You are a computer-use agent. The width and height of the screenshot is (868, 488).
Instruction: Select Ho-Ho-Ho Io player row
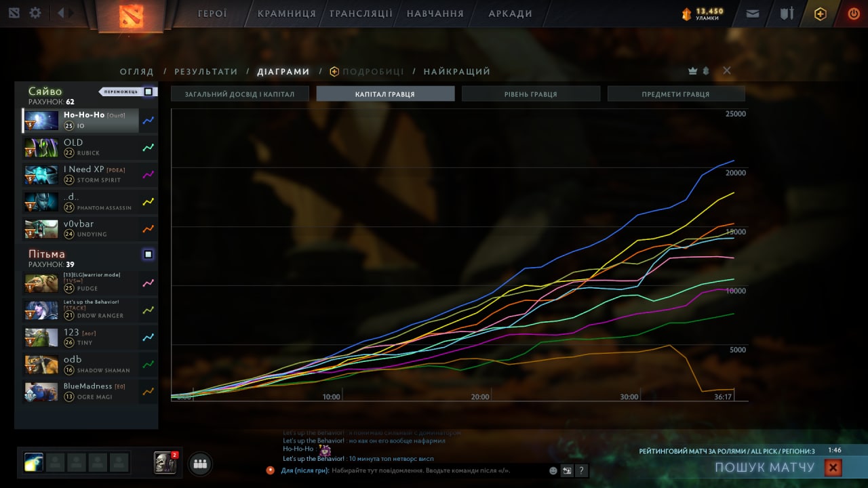click(81, 120)
